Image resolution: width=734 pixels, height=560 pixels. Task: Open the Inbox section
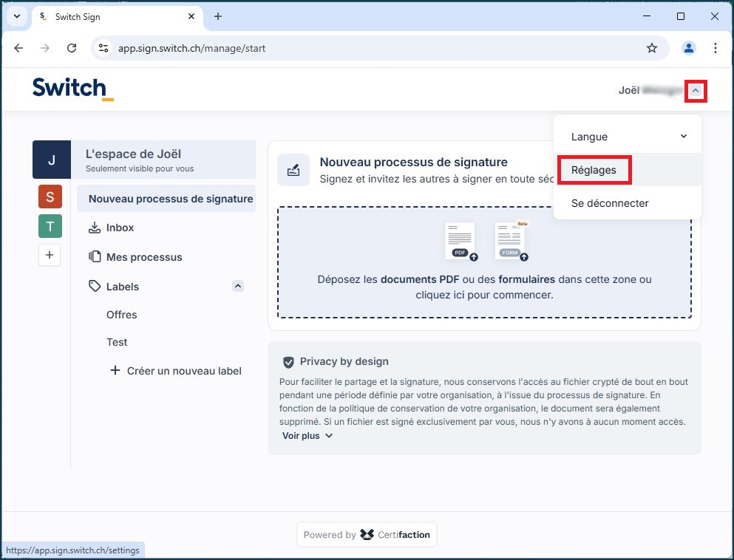[120, 228]
